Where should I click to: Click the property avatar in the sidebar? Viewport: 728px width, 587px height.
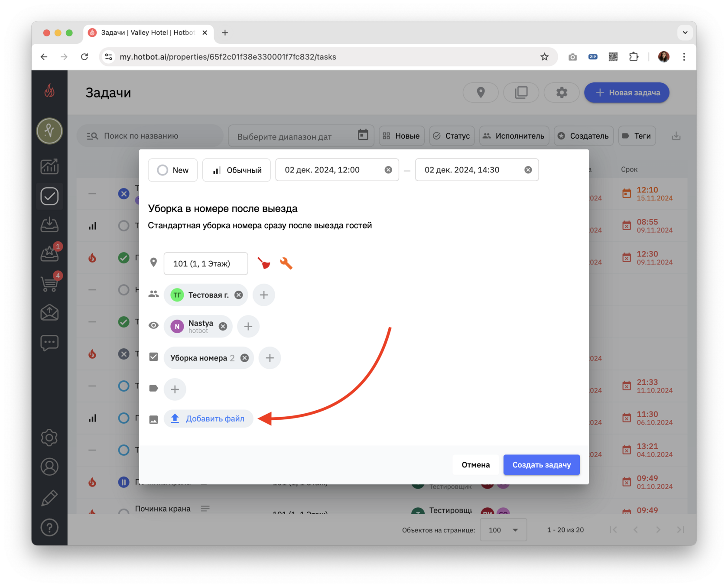pyautogui.click(x=49, y=131)
